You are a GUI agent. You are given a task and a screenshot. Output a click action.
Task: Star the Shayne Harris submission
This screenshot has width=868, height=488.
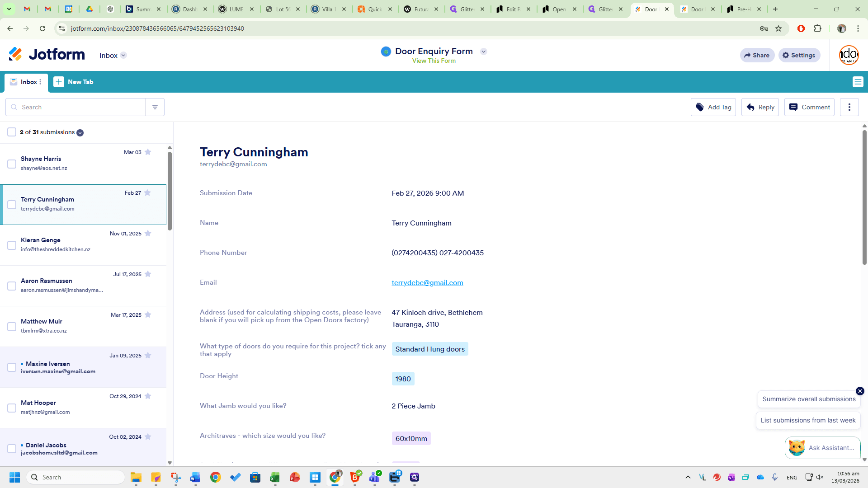coord(148,152)
